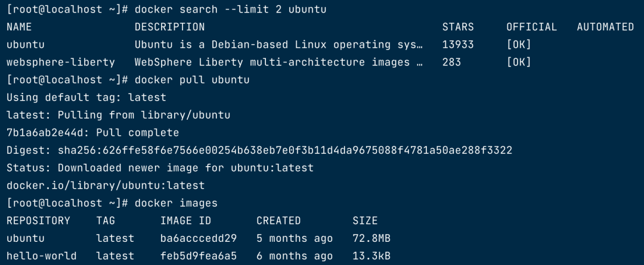Select the sha256 digest hash
This screenshot has width=644, height=265.
tap(285, 151)
